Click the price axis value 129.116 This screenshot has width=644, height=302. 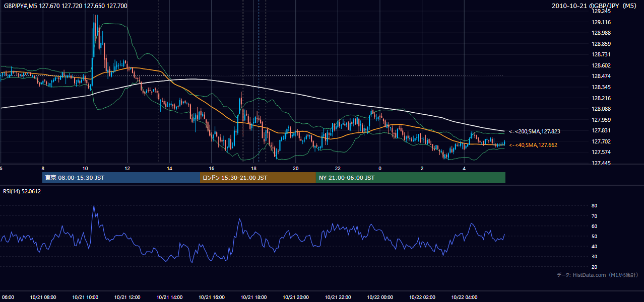(x=601, y=22)
